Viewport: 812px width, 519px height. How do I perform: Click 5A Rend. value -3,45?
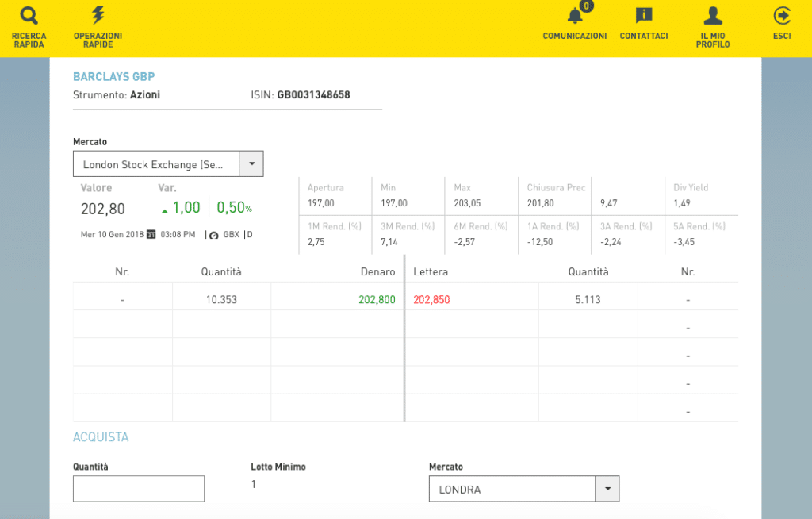click(684, 242)
